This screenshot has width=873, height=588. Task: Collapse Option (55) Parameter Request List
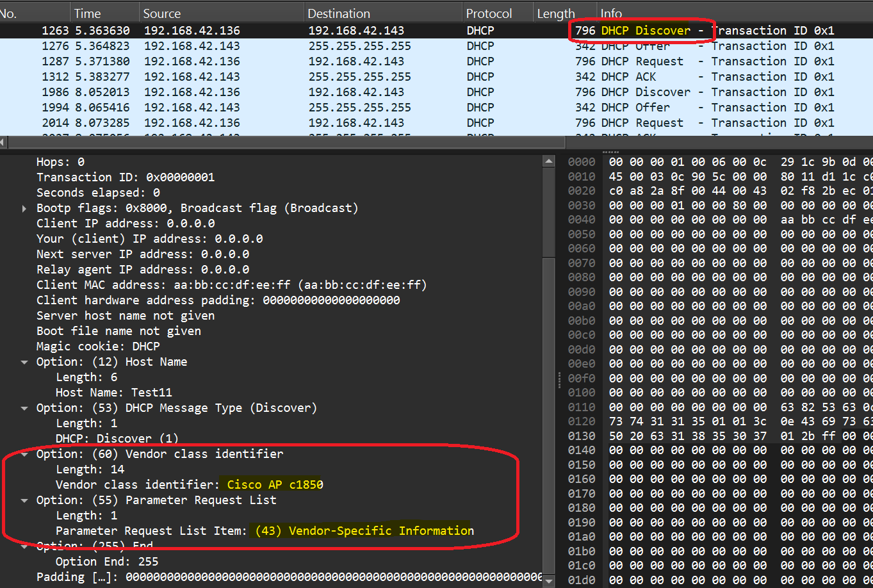(x=24, y=500)
